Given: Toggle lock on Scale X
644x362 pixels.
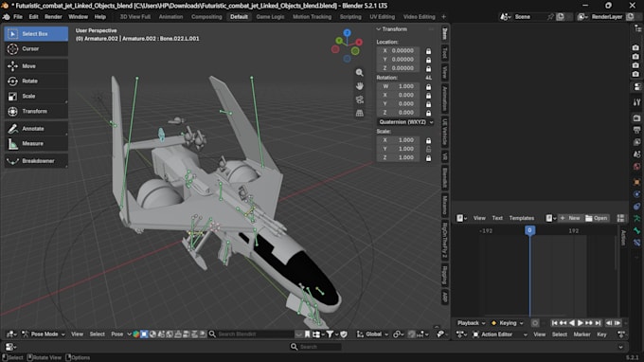Looking at the screenshot, I should click(428, 140).
